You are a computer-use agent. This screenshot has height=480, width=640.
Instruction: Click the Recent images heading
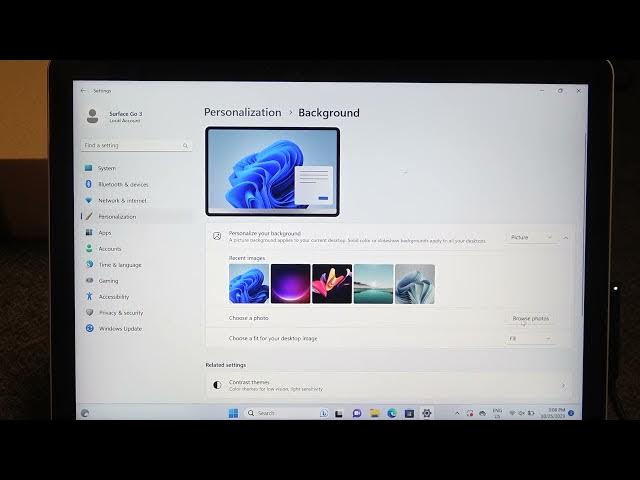pos(247,258)
